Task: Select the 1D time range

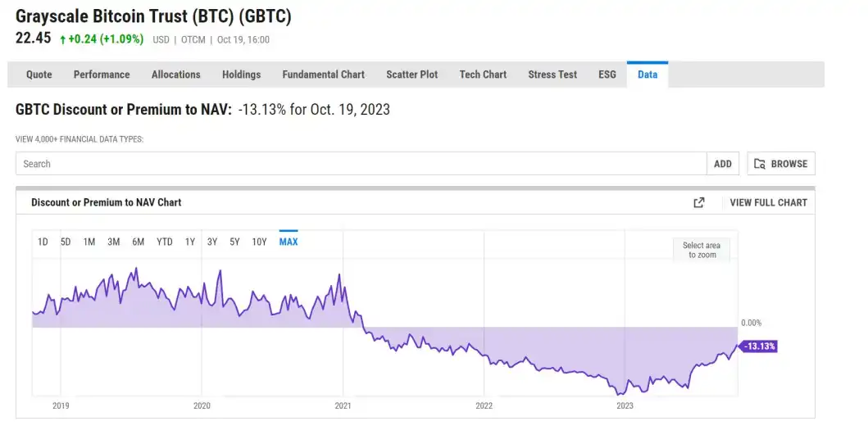Action: [x=43, y=242]
